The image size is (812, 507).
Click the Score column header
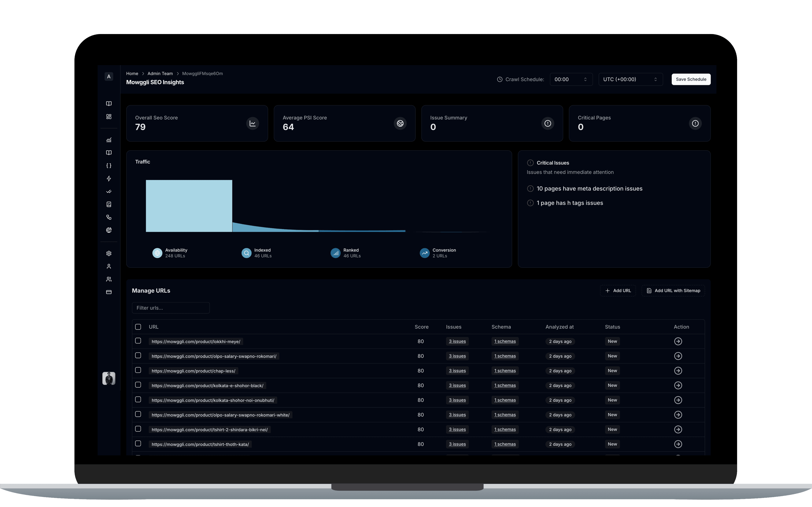421,327
